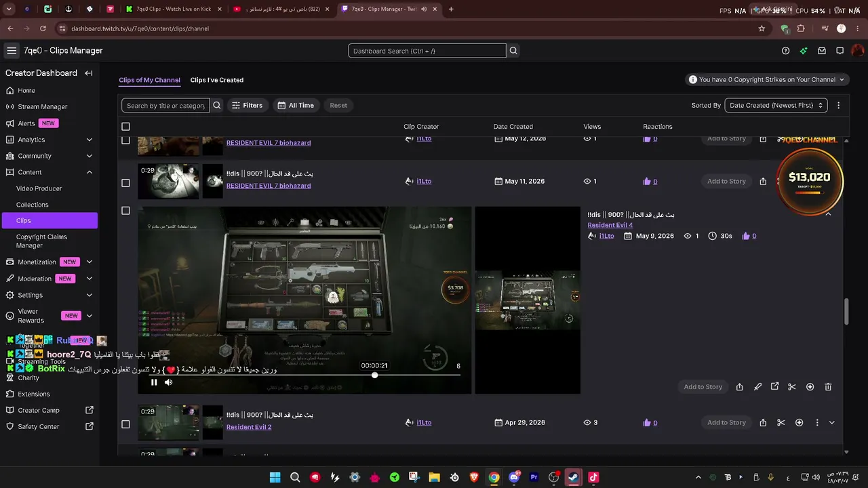Click Add to Story on expanded clip
The image size is (868, 488).
pos(703,387)
